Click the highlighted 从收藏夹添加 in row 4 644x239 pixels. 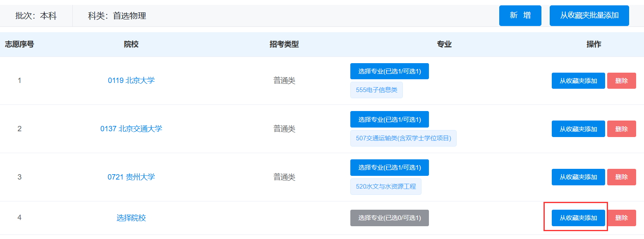pyautogui.click(x=578, y=218)
